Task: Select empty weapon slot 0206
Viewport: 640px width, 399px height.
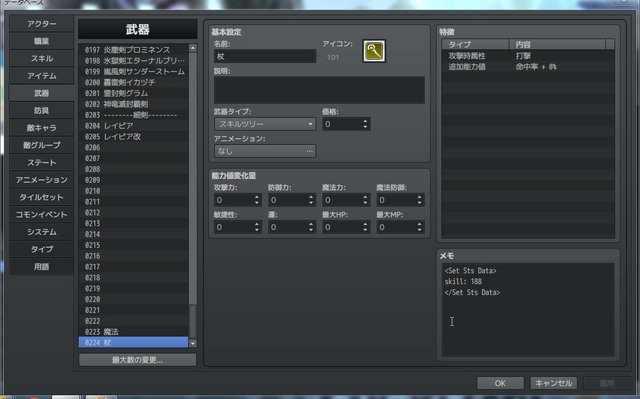Action: tap(133, 147)
